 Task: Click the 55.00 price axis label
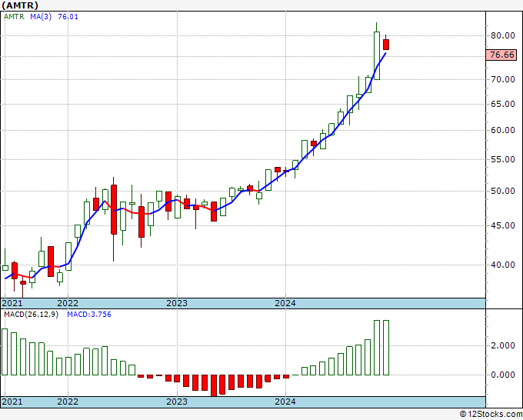503,159
